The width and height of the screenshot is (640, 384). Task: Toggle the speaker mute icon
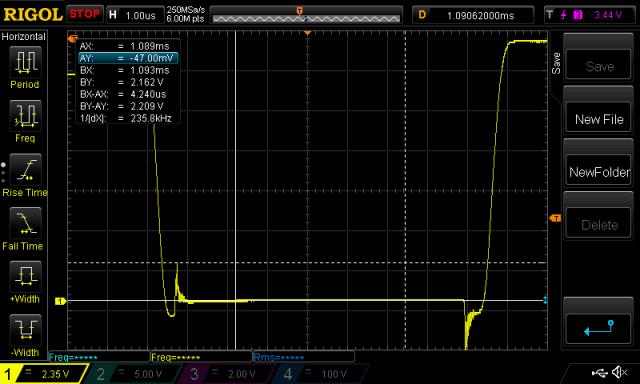(620, 372)
